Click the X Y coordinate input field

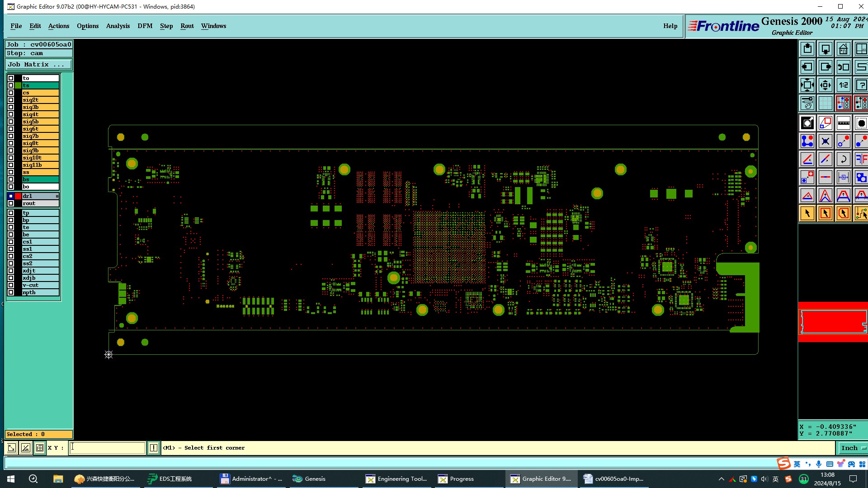107,448
